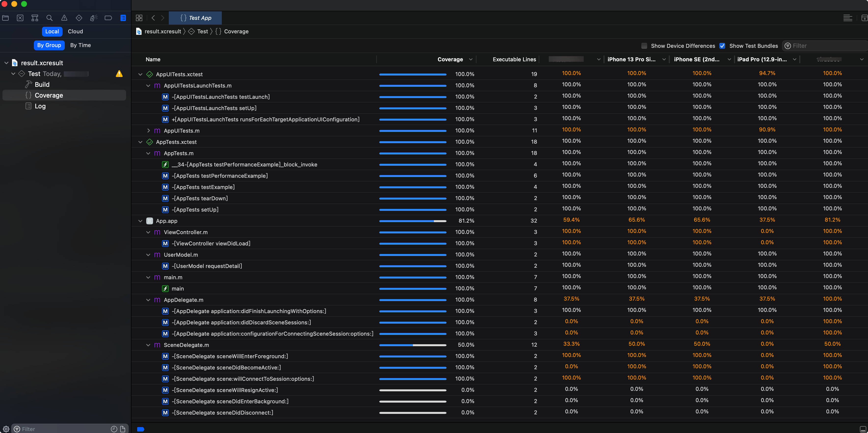Collapse the App.app row
Image resolution: width=868 pixels, height=433 pixels.
(140, 221)
